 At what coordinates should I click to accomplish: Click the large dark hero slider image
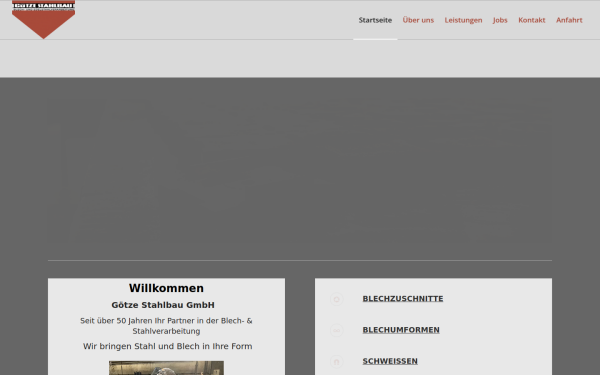(300, 171)
